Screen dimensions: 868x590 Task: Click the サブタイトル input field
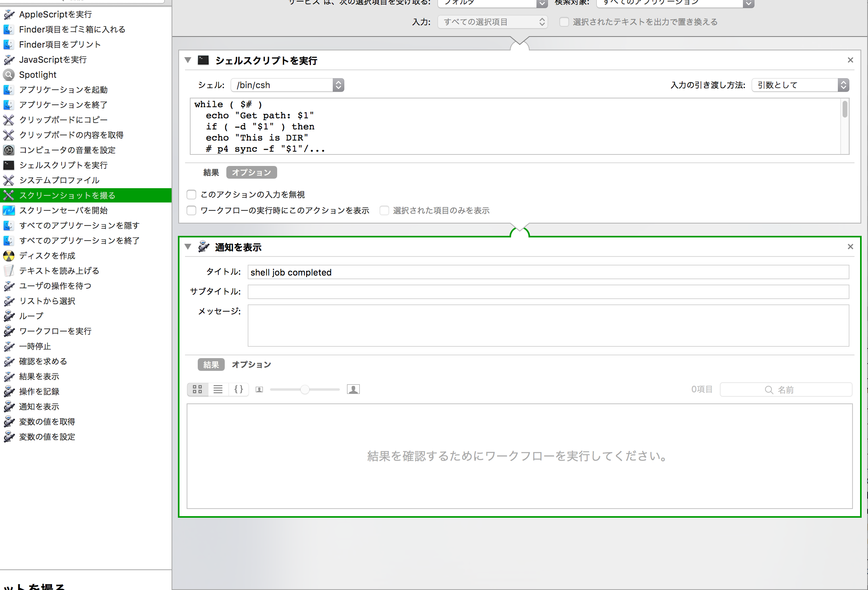pos(548,292)
